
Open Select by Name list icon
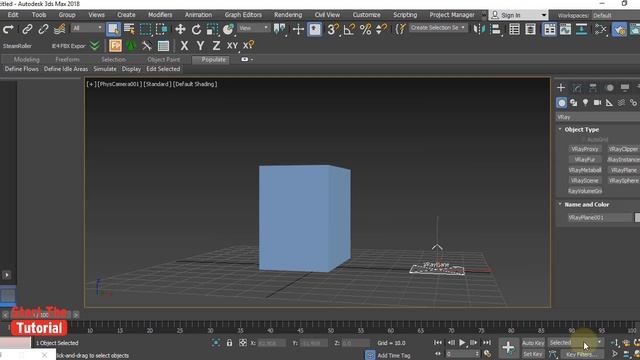(129, 29)
